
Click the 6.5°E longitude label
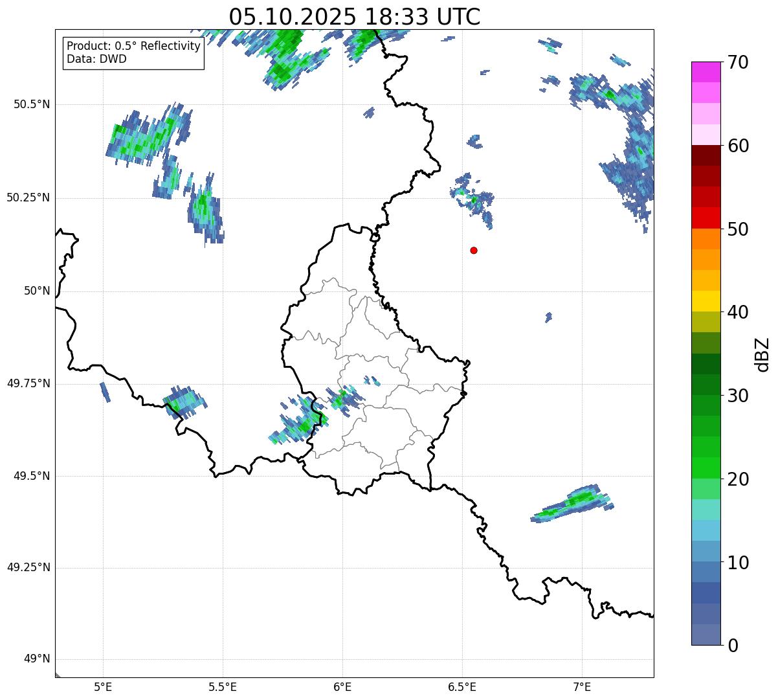462,686
